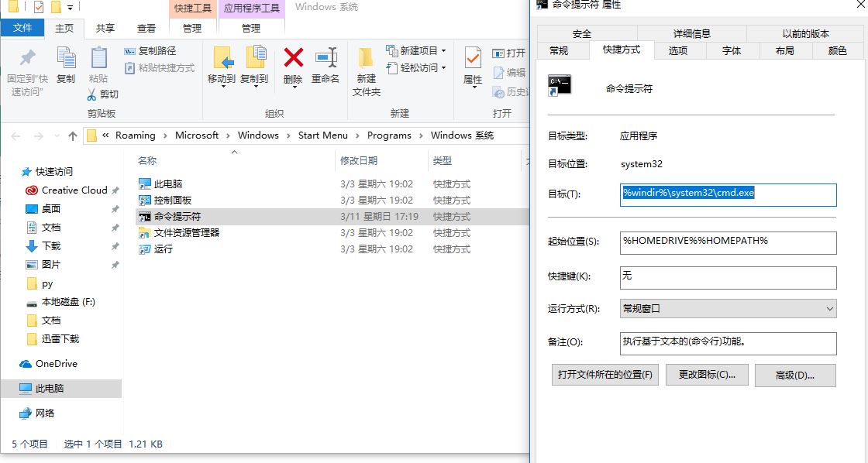Image resolution: width=868 pixels, height=463 pixels.
Task: Expand the New item (新建项目) dropdown
Action: point(423,51)
